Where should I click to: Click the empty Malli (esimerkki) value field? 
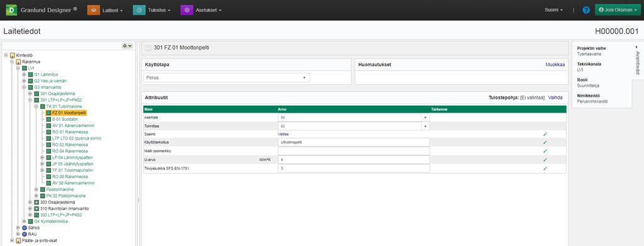tap(353, 151)
